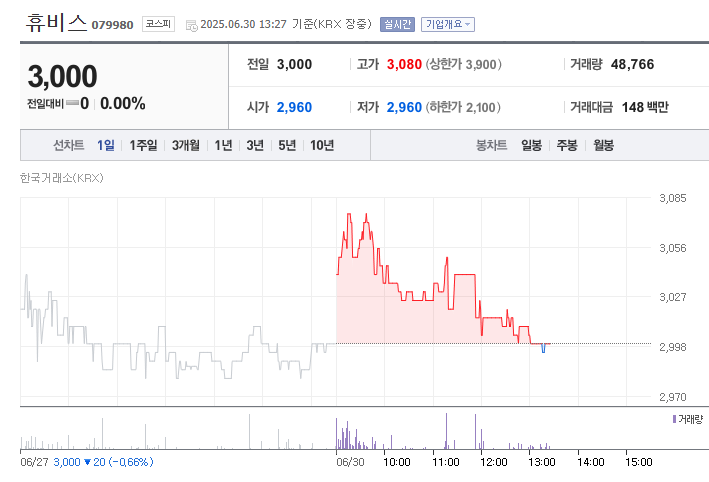
Task: Switch chart to 3개월 range
Action: point(186,145)
